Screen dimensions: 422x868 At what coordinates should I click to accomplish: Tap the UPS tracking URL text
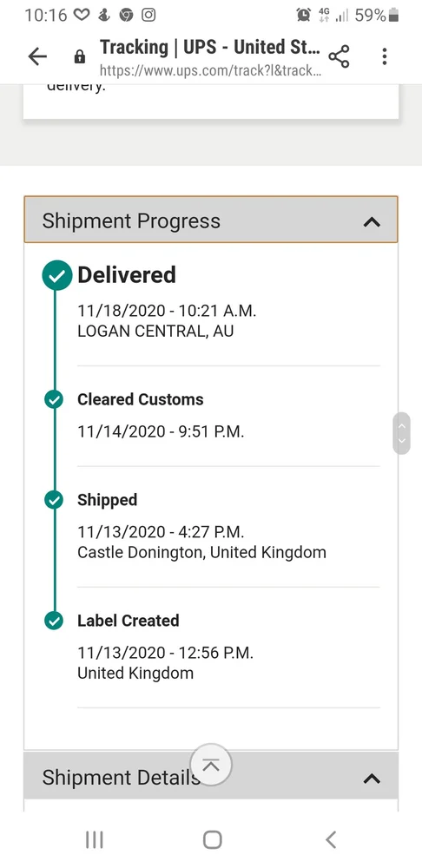pos(210,71)
